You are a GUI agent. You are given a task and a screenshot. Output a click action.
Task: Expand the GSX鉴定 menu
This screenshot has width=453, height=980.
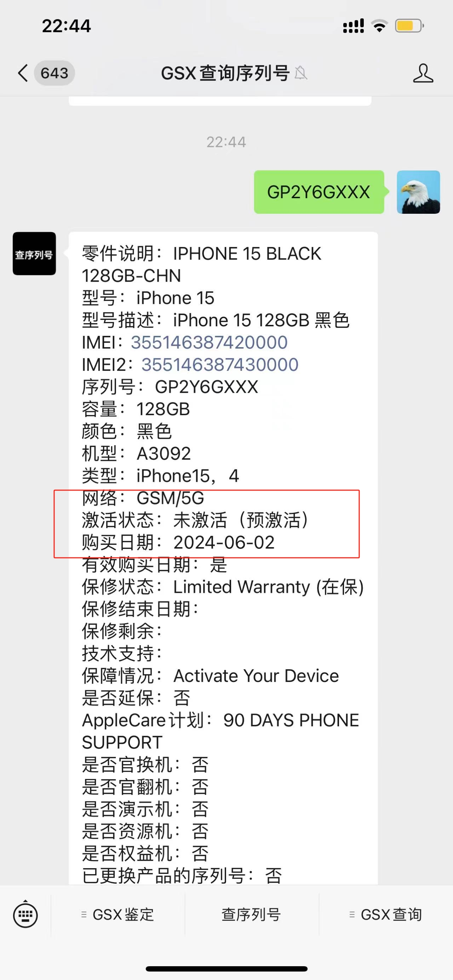[118, 915]
